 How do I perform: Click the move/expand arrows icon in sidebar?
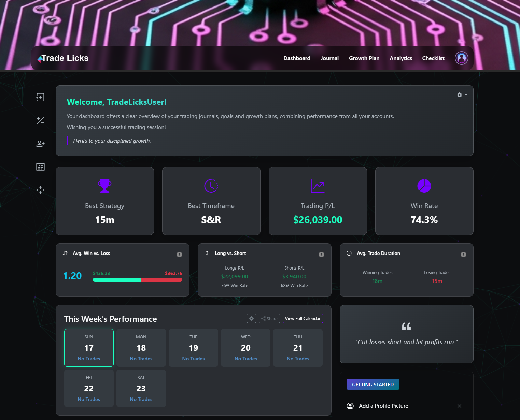pos(40,190)
